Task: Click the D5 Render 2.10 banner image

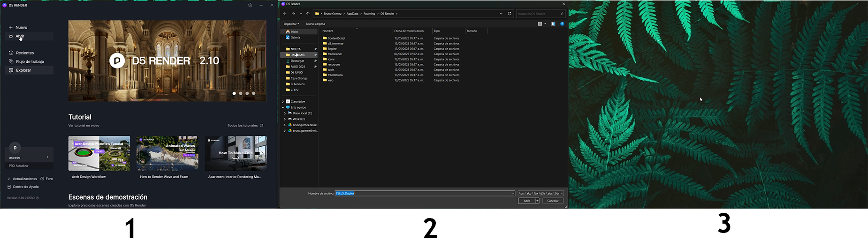Action: tap(167, 60)
